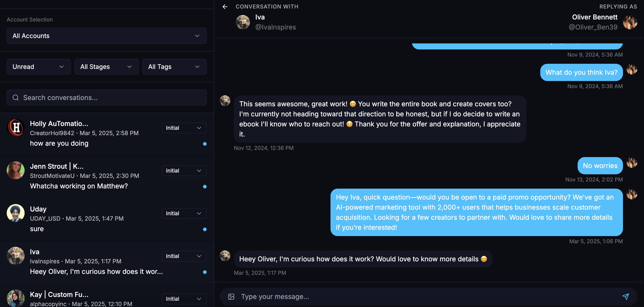Open the Unread filter menu
Screen dimensions: 644x307
(x=38, y=66)
